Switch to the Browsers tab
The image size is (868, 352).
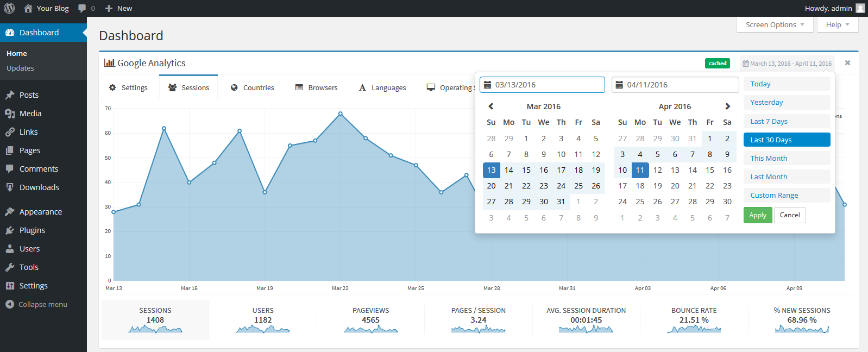(316, 87)
